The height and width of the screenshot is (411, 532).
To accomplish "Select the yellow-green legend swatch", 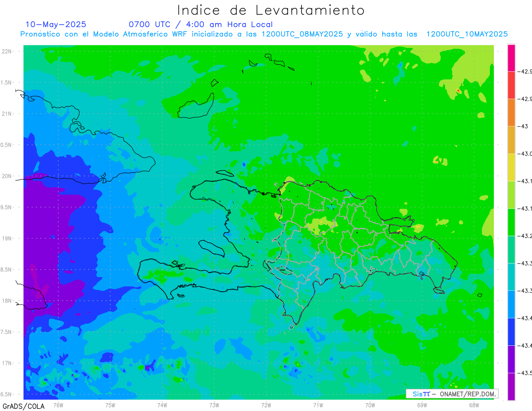I will 511,195.
